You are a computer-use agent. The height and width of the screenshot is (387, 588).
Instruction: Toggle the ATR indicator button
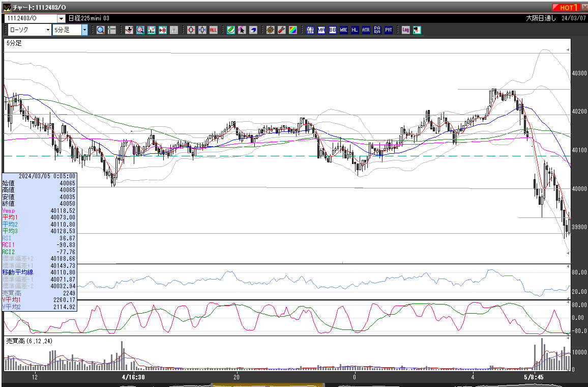[x=366, y=30]
